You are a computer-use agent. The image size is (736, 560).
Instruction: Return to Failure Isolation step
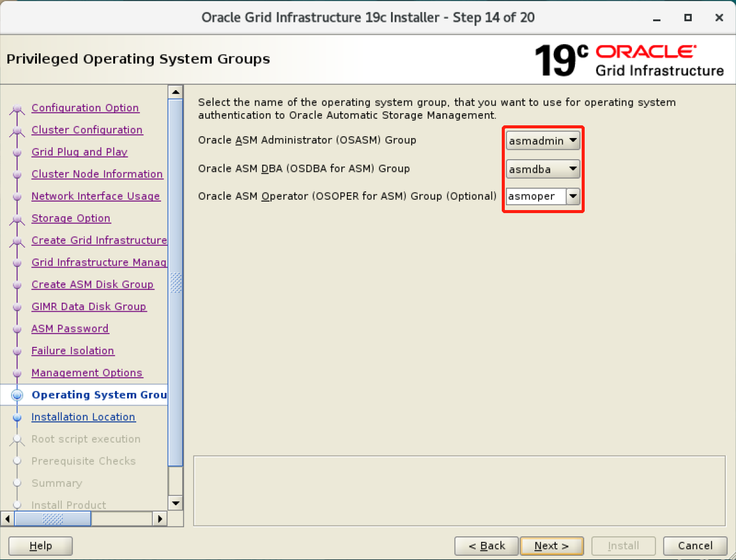click(x=73, y=351)
